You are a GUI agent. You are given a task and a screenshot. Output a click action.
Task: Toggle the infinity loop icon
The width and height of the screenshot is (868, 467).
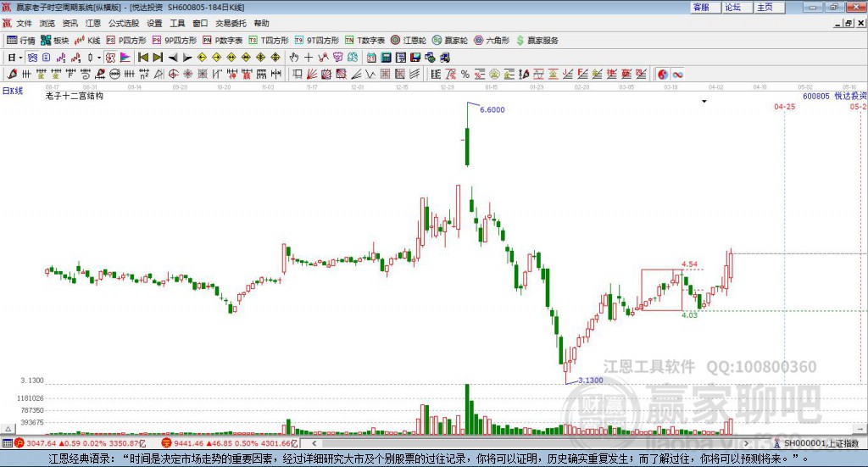677,74
